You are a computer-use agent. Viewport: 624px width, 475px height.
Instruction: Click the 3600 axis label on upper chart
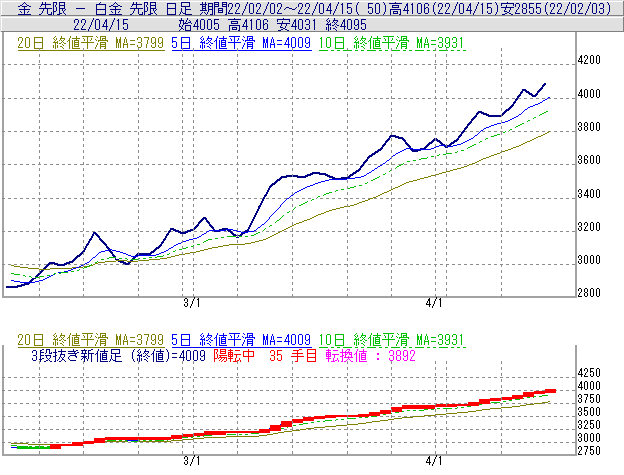point(589,160)
